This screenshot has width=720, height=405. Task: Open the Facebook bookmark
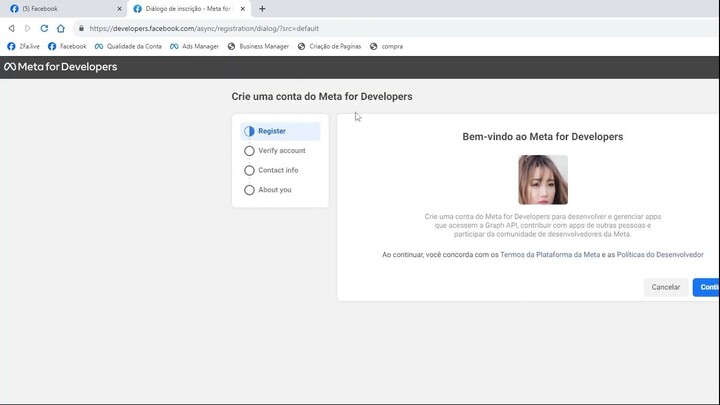67,46
